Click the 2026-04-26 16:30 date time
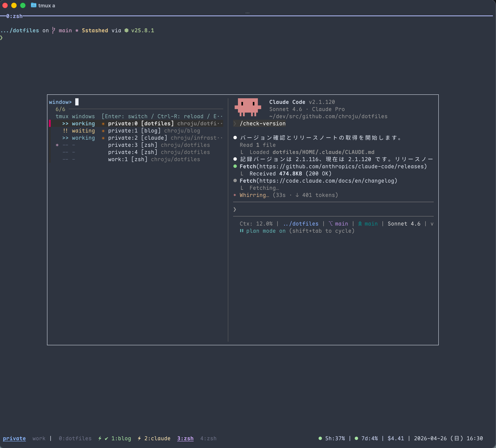The image size is (496, 448). point(448,438)
